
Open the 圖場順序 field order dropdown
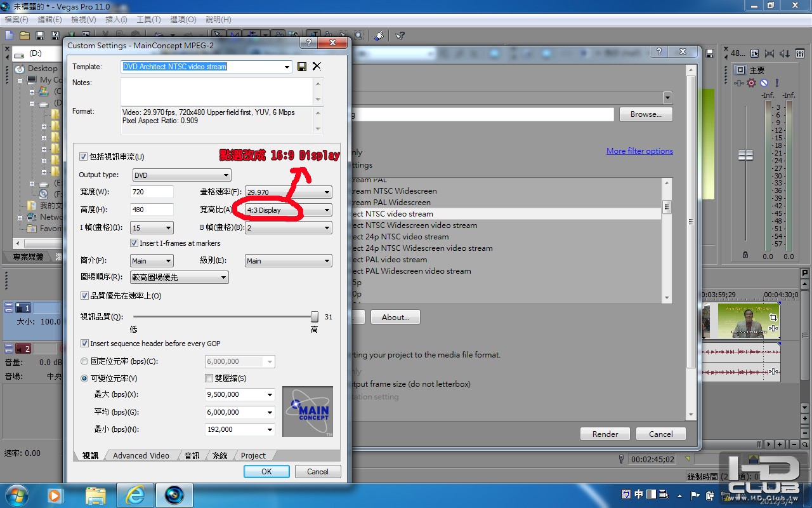tap(179, 277)
